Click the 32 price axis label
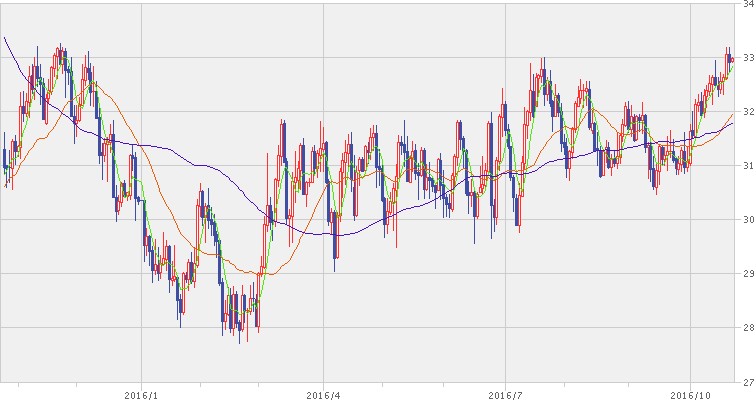Image resolution: width=755 pixels, height=400 pixels. (x=748, y=112)
